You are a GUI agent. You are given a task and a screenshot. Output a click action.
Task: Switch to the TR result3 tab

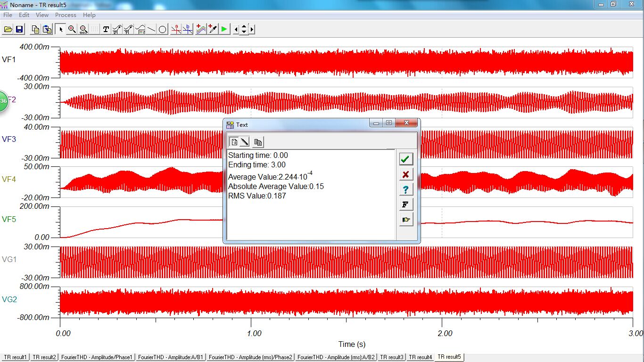pos(392,357)
